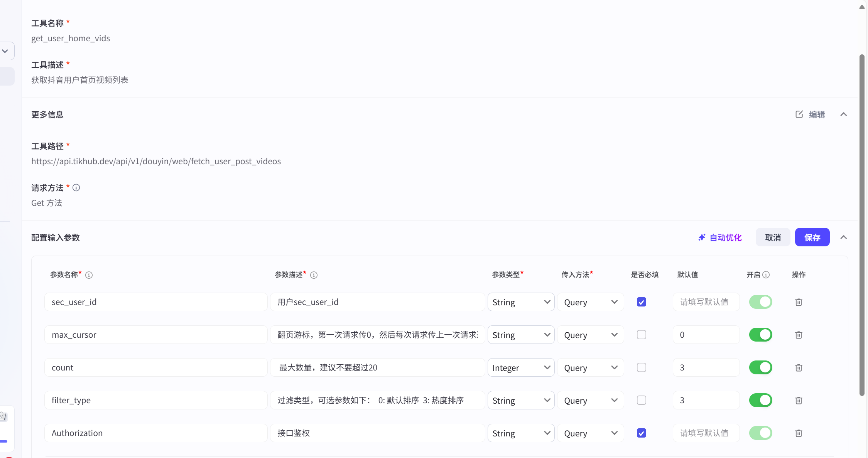Viewport: 868px width, 458px height.
Task: Click the 保存 save button
Action: (812, 237)
